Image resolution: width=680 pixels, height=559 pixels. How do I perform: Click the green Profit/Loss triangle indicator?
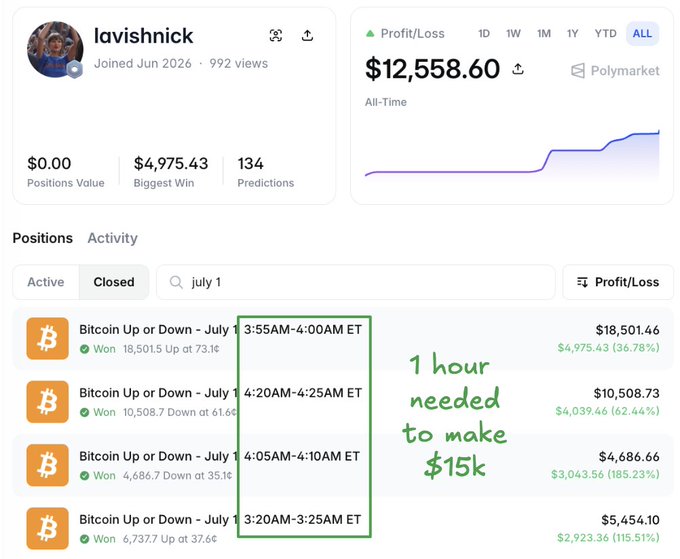point(370,33)
